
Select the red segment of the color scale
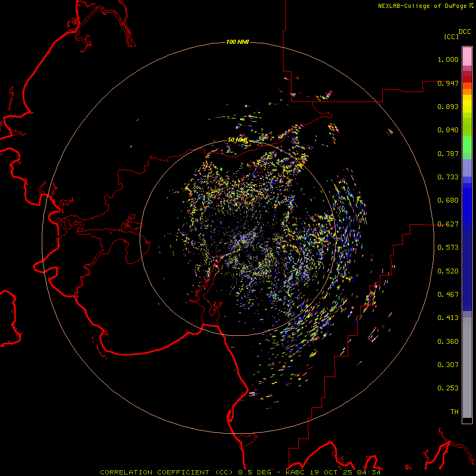pos(467,79)
